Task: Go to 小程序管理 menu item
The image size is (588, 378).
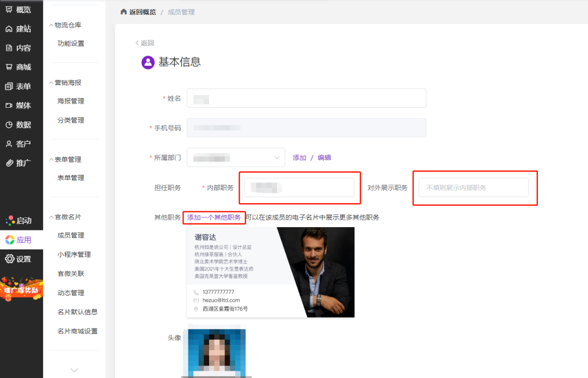Action: tap(74, 254)
